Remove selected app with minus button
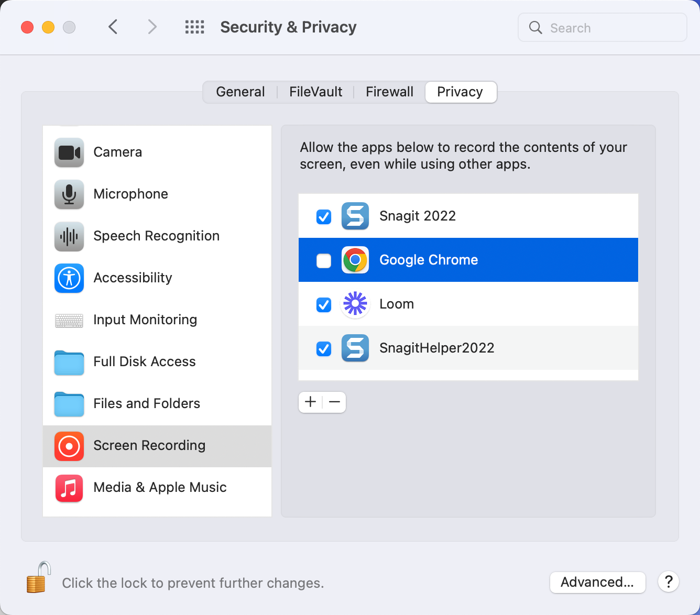The height and width of the screenshot is (615, 700). 334,402
